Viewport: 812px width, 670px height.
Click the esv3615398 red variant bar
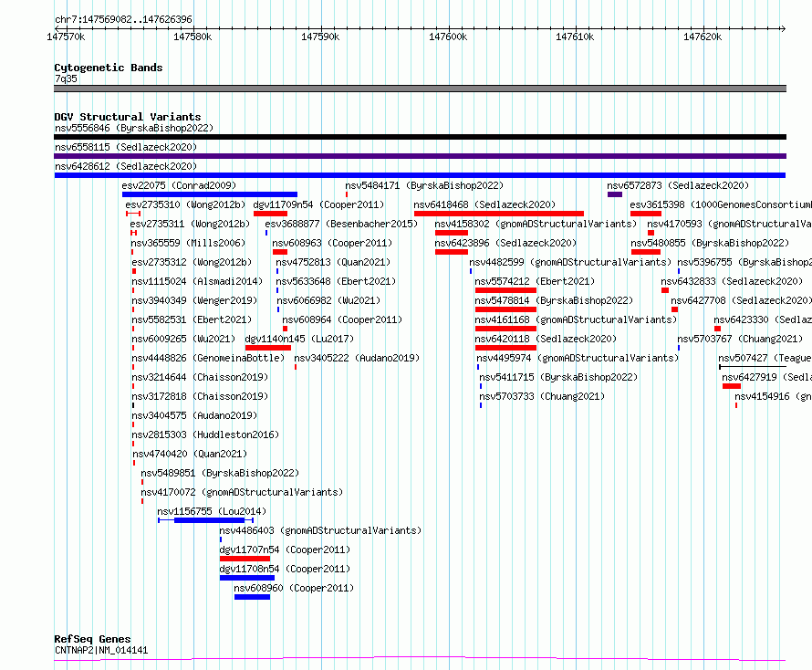click(646, 214)
